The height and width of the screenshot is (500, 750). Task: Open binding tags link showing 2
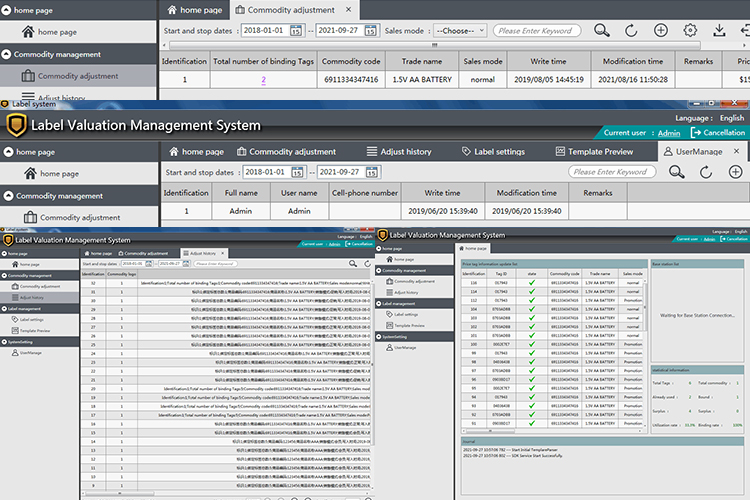pyautogui.click(x=264, y=79)
